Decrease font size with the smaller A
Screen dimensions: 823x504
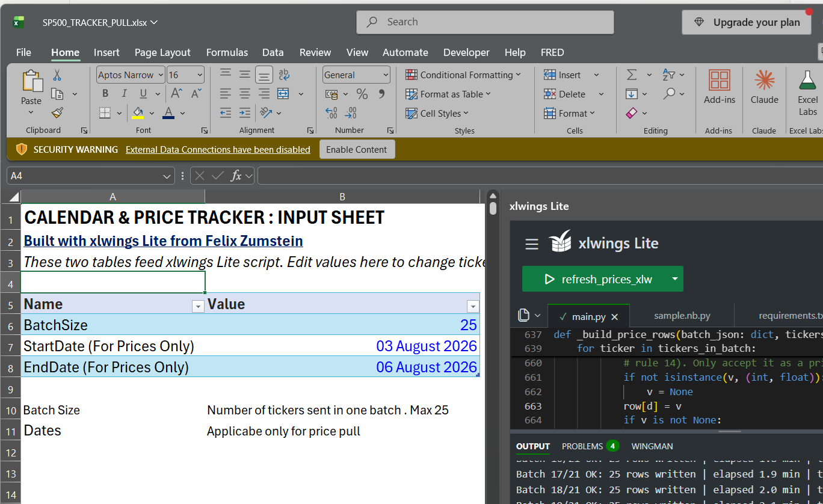pos(196,93)
